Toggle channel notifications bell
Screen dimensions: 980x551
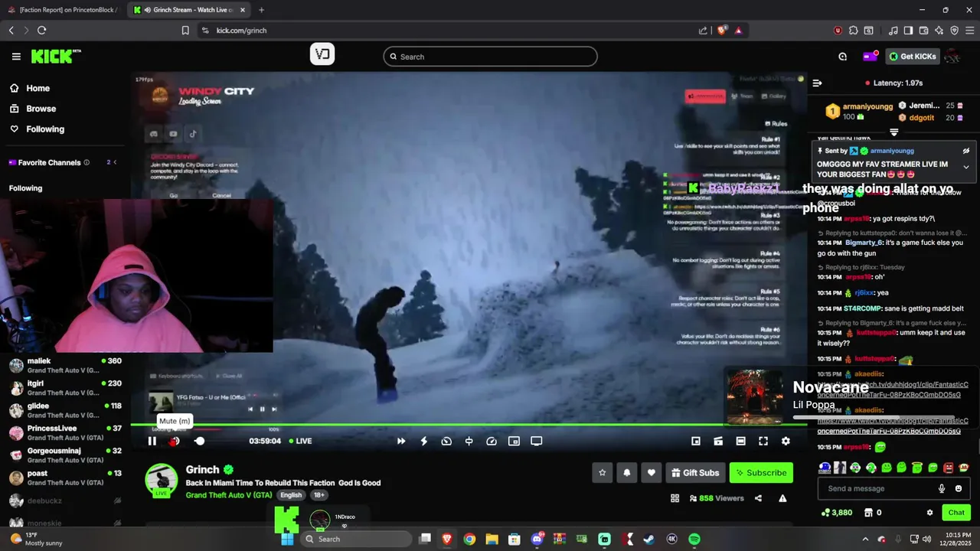pos(627,473)
